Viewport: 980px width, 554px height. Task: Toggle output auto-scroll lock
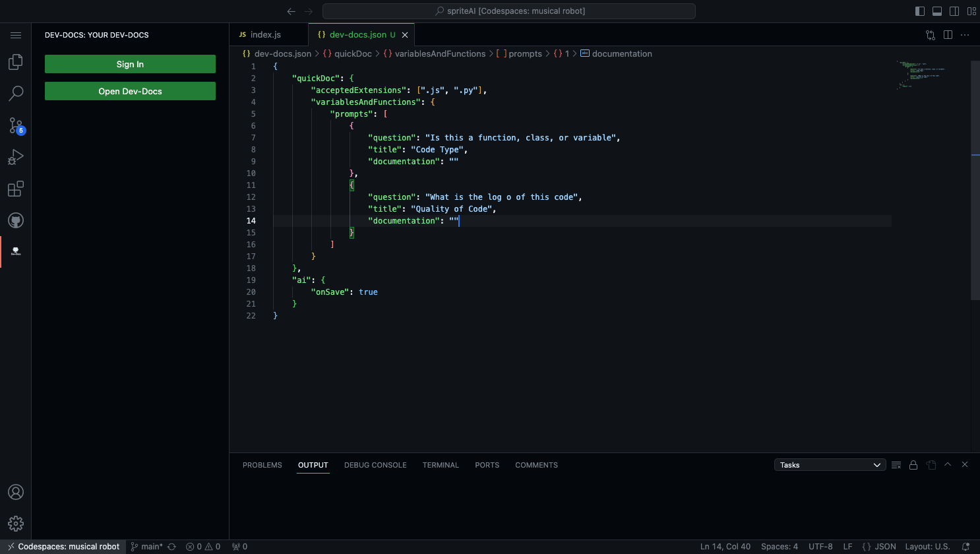[913, 465]
